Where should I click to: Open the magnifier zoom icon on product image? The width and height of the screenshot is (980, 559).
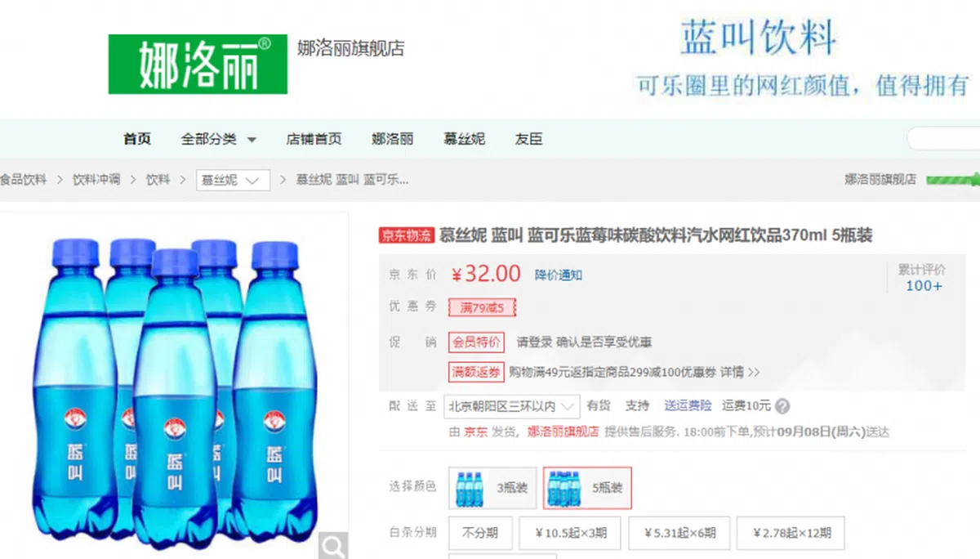(x=333, y=545)
